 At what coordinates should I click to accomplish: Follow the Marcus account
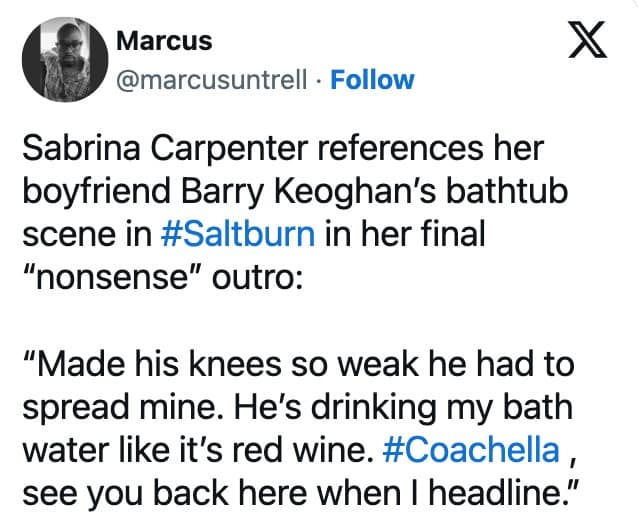coord(372,80)
